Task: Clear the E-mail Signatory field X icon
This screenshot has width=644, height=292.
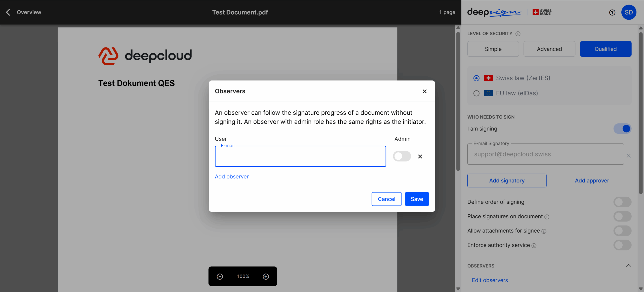Action: tap(628, 156)
